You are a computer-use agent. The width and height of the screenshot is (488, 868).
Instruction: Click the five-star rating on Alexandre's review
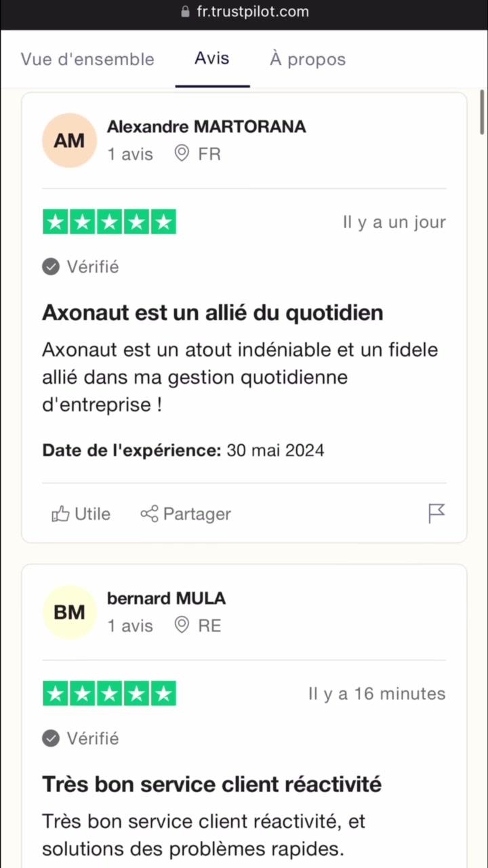coord(109,222)
